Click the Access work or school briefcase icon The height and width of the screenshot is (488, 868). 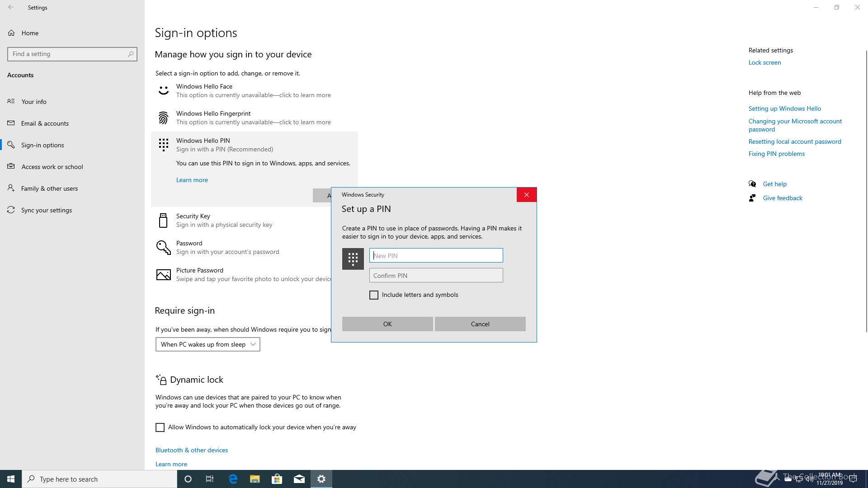pyautogui.click(x=11, y=166)
